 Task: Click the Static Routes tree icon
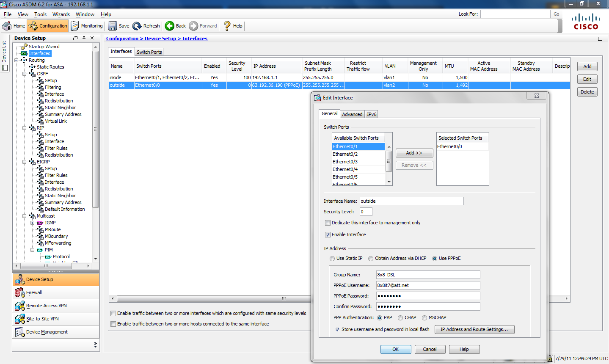click(32, 66)
